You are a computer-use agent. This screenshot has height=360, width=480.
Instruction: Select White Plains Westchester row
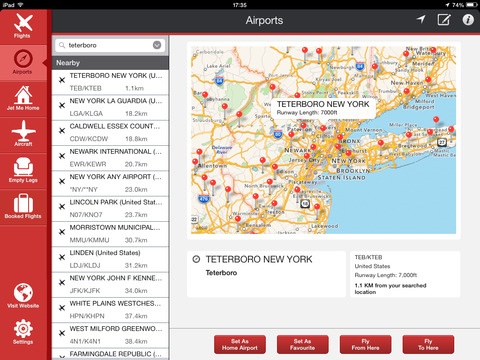110,310
